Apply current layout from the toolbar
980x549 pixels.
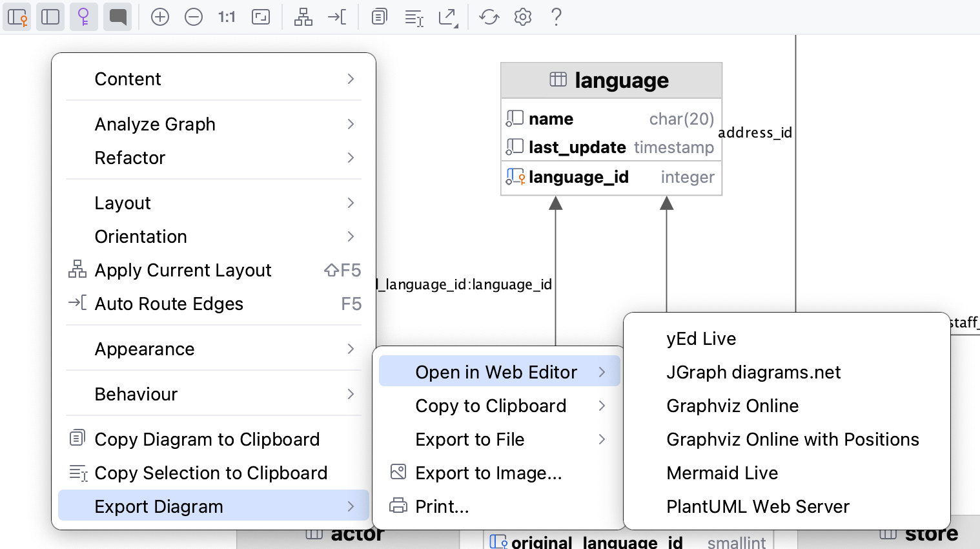pos(303,17)
